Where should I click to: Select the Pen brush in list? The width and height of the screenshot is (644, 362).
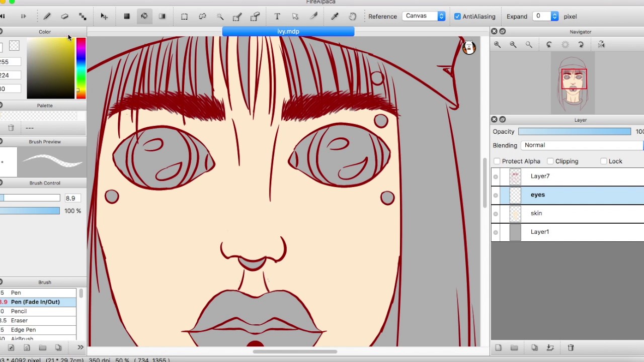coord(38,293)
